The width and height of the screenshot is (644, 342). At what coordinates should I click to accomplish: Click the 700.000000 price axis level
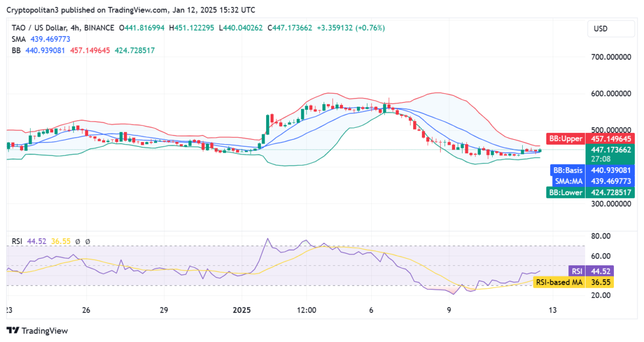coord(610,56)
